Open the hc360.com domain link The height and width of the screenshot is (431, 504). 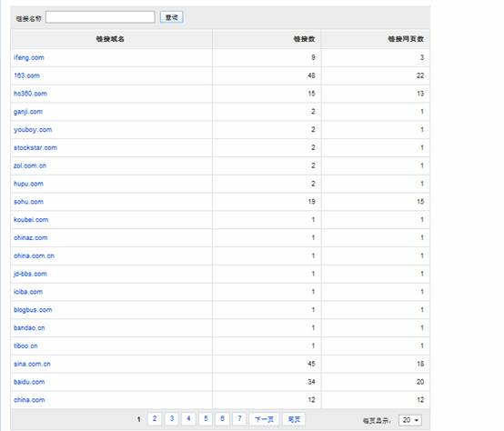point(30,94)
